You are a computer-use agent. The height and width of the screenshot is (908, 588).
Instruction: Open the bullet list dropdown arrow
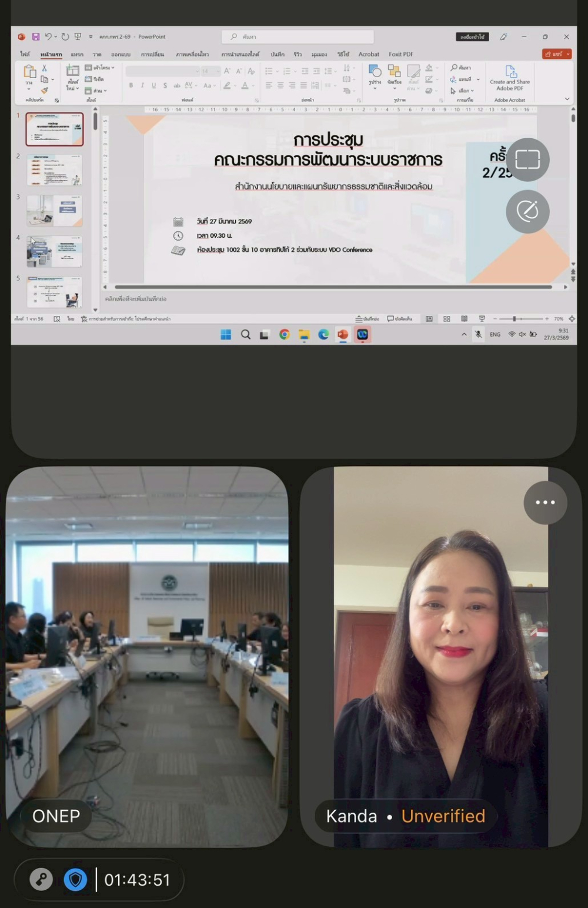tap(277, 70)
